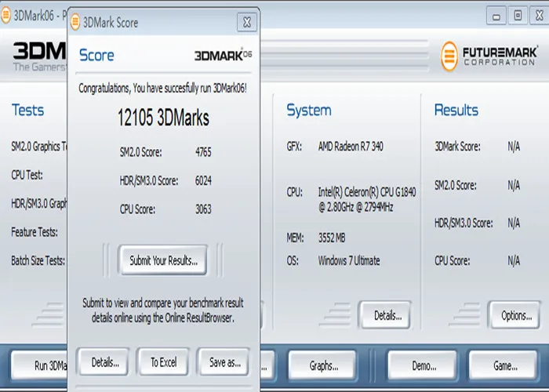Click N/A beside SM2.0 Score in Results
This screenshot has width=549, height=392.
(x=514, y=185)
